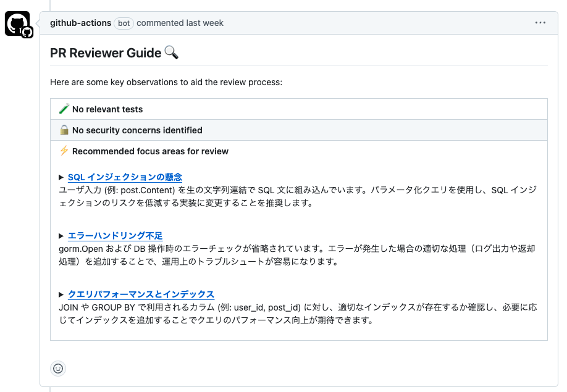Click the github-actions bot avatar icon

click(x=18, y=22)
